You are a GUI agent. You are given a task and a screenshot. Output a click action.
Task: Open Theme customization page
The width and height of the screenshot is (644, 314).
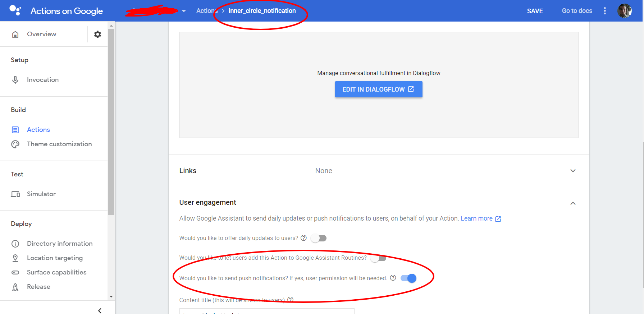[x=59, y=144]
